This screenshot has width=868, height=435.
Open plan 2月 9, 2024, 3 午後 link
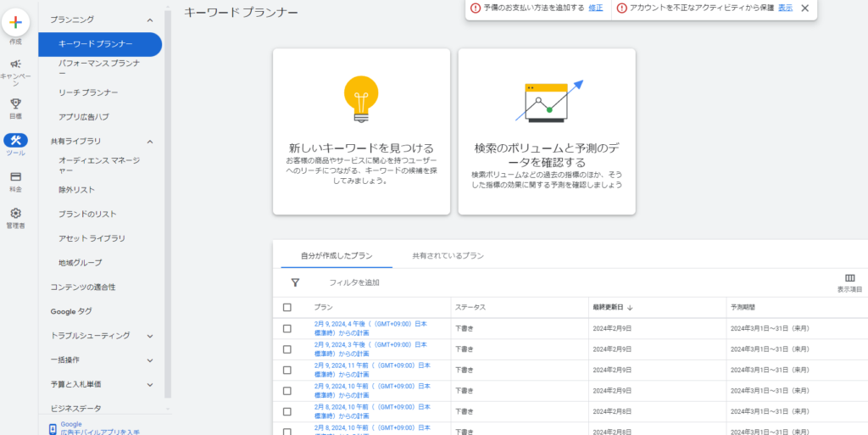pos(370,349)
